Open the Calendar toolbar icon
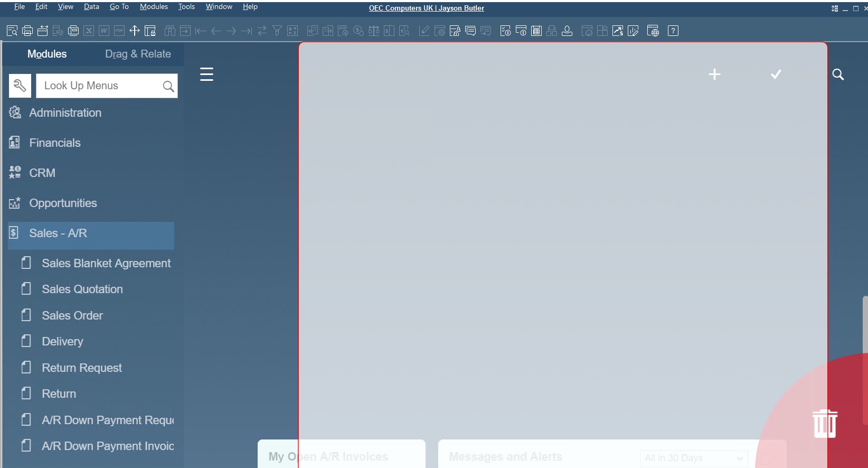 (536, 31)
